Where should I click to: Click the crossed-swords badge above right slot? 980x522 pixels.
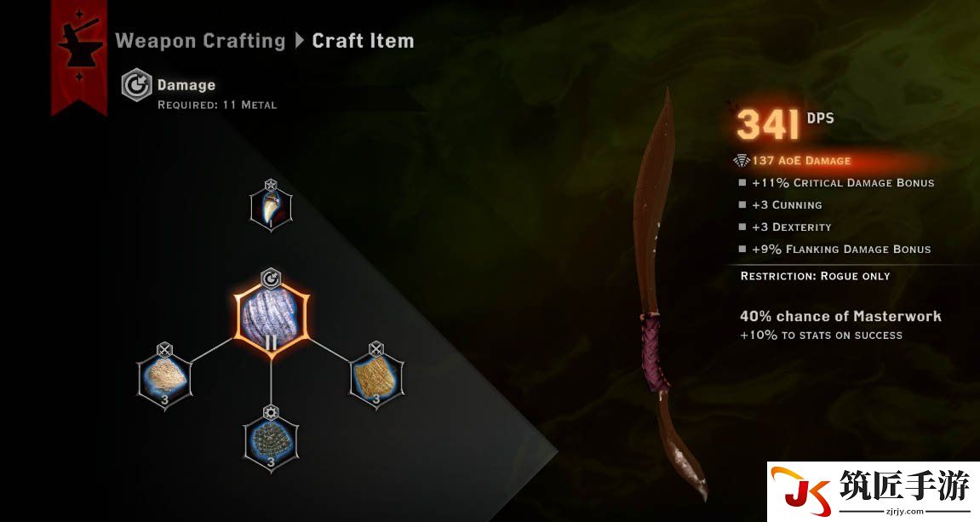(375, 348)
